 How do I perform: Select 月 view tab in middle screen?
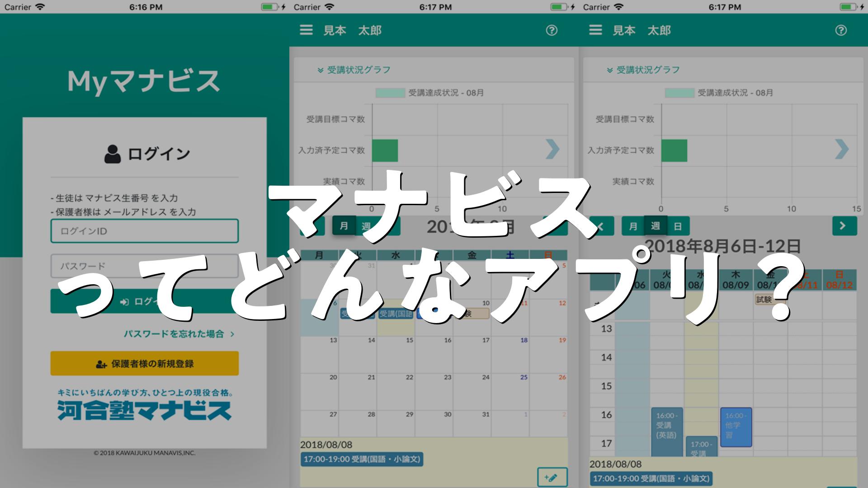[x=344, y=226]
